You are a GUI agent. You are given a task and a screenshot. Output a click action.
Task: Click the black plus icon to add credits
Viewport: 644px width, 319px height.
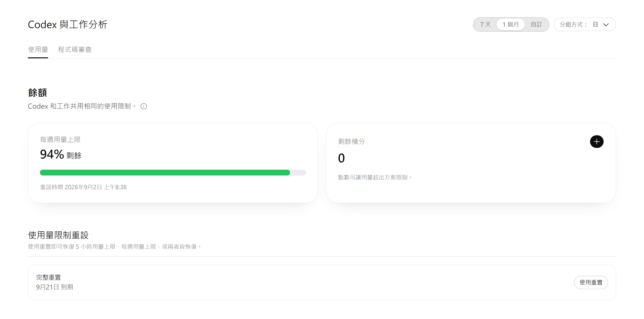tap(597, 142)
